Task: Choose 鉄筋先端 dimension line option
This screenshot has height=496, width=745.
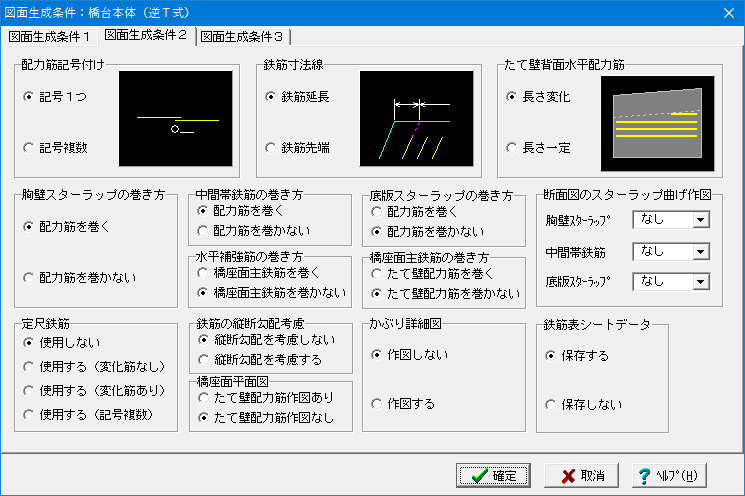Action: pyautogui.click(x=297, y=148)
